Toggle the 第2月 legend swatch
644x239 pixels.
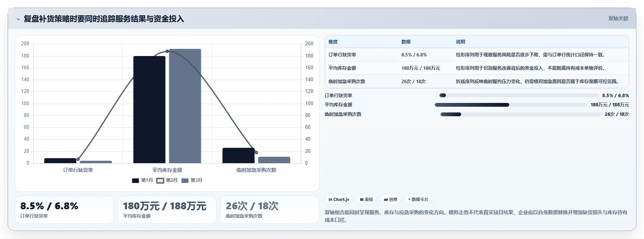tap(160, 180)
